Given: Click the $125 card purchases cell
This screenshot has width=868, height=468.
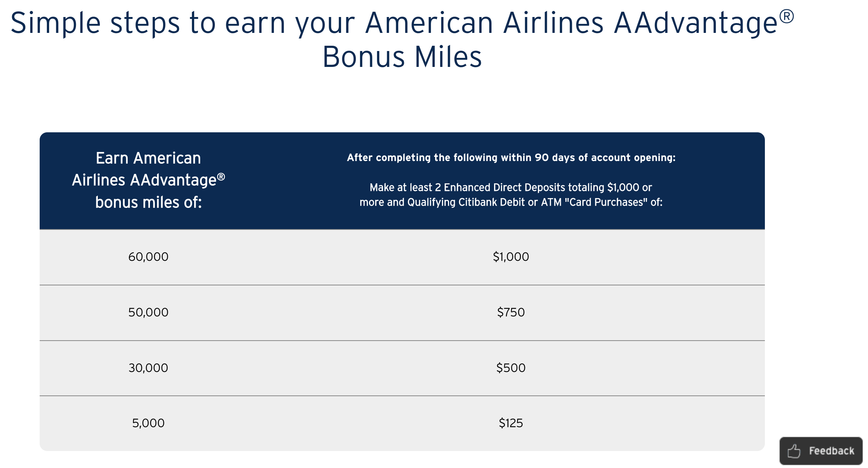Looking at the screenshot, I should 511,423.
